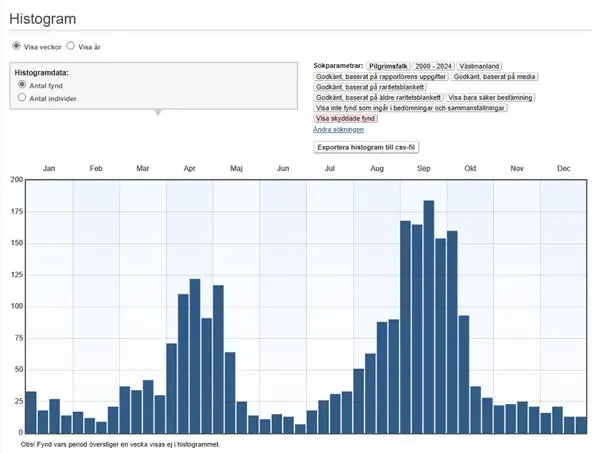Click the 'Sep' month label above chart
Image resolution: width=602 pixels, height=454 pixels.
pos(423,169)
